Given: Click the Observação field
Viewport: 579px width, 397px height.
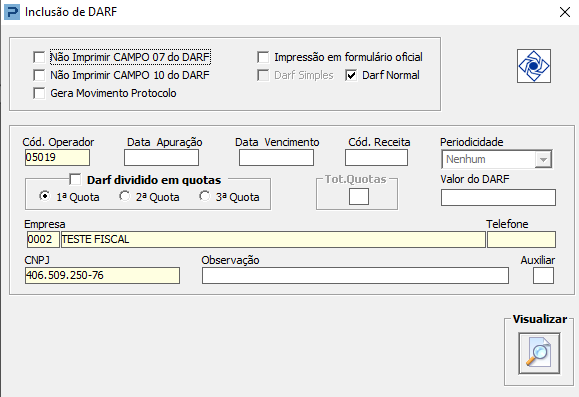Looking at the screenshot, I should 355,275.
